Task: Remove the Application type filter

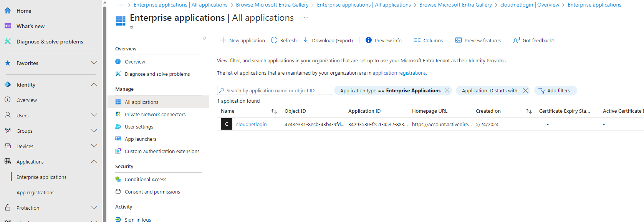Action: click(x=447, y=90)
